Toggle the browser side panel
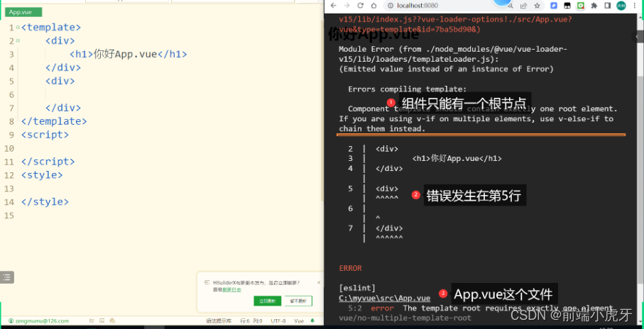The height and width of the screenshot is (329, 644). click(608, 6)
